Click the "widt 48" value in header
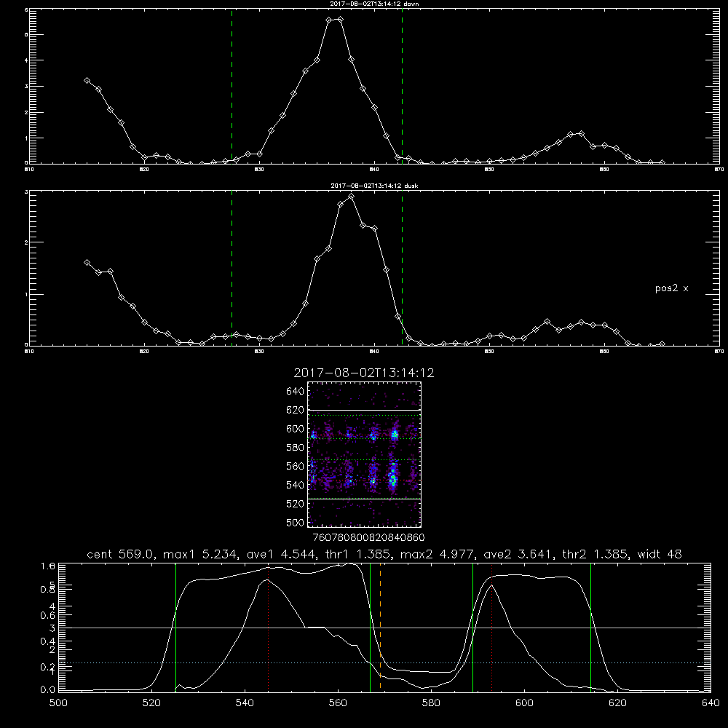The width and height of the screenshot is (728, 728). [x=660, y=554]
